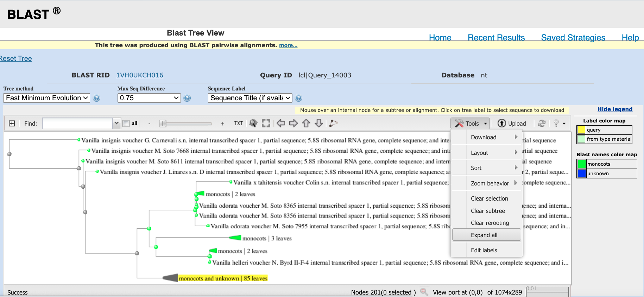Click the question mark help icon in toolbar
644x297 pixels.
(556, 124)
